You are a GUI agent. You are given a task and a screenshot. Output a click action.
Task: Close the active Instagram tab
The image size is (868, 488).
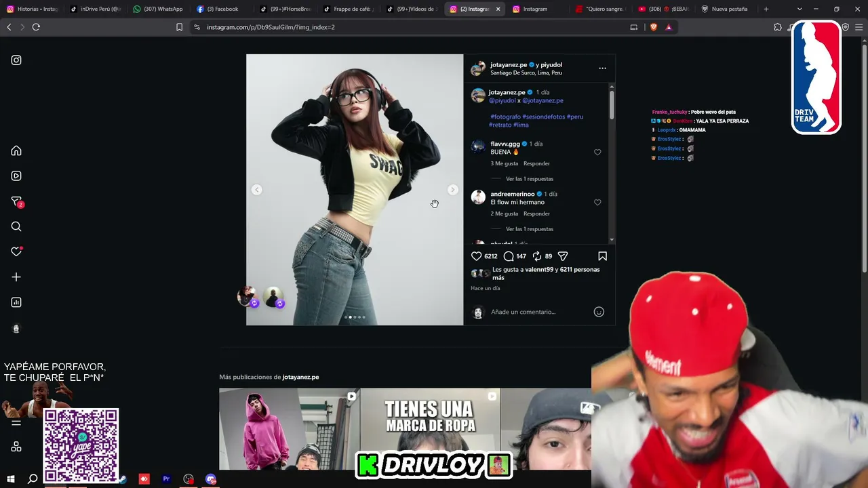point(498,9)
